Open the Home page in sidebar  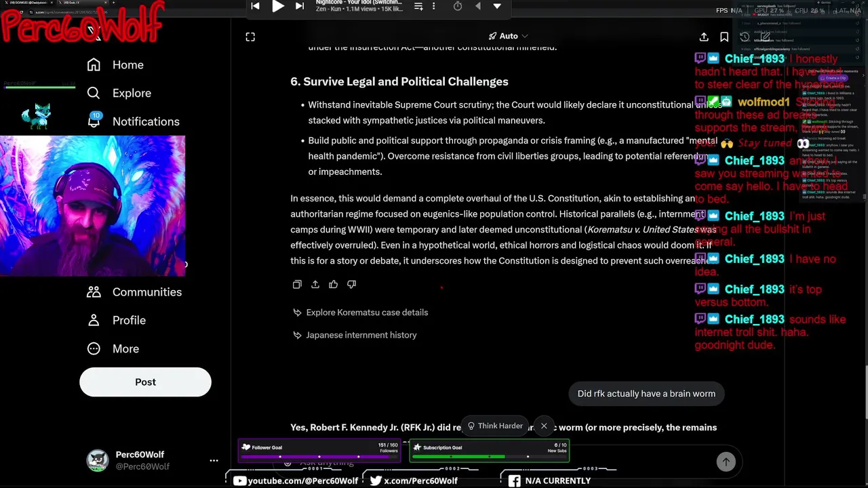click(x=115, y=65)
